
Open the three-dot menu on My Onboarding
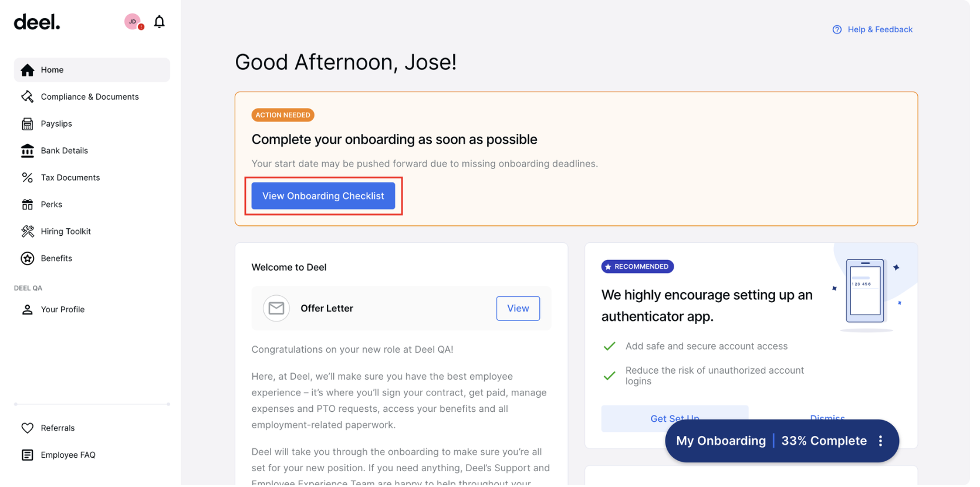click(x=880, y=441)
